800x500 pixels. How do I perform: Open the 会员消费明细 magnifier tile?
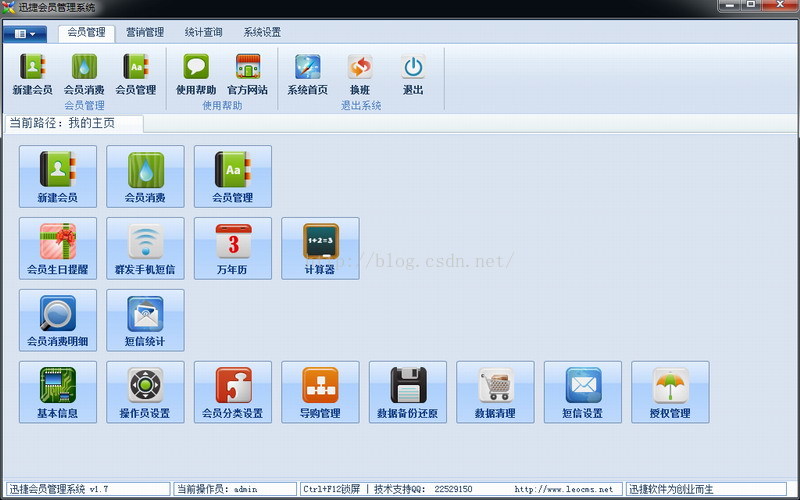click(58, 320)
